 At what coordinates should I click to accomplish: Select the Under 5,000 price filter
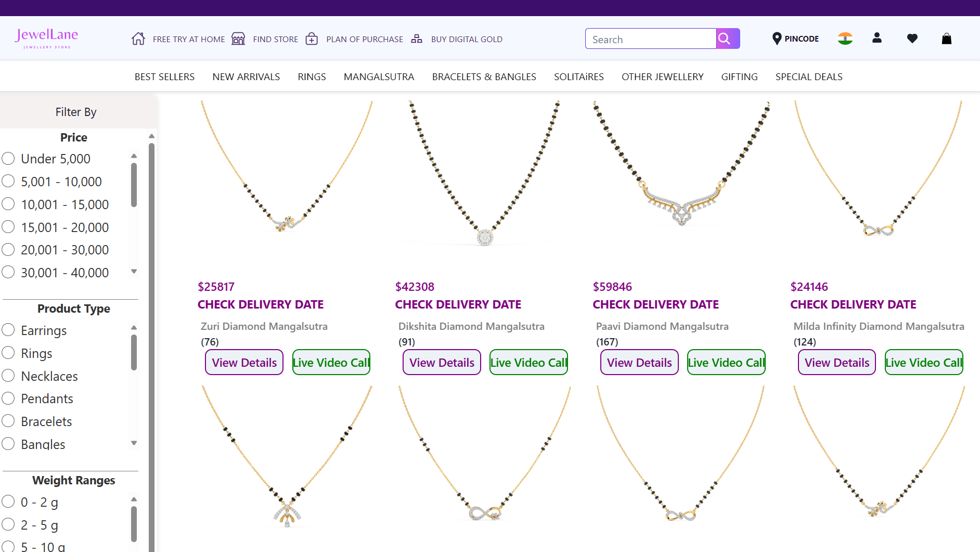(8, 158)
